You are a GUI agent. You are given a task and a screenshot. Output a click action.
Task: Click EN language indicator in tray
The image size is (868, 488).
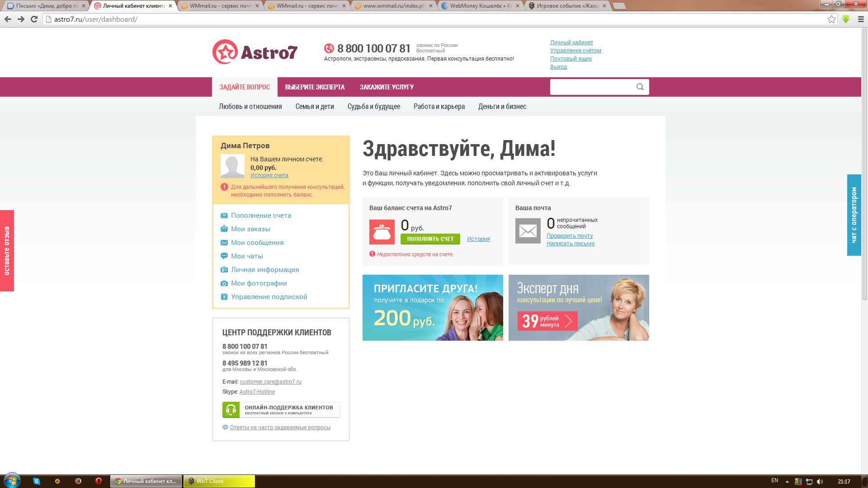click(774, 480)
